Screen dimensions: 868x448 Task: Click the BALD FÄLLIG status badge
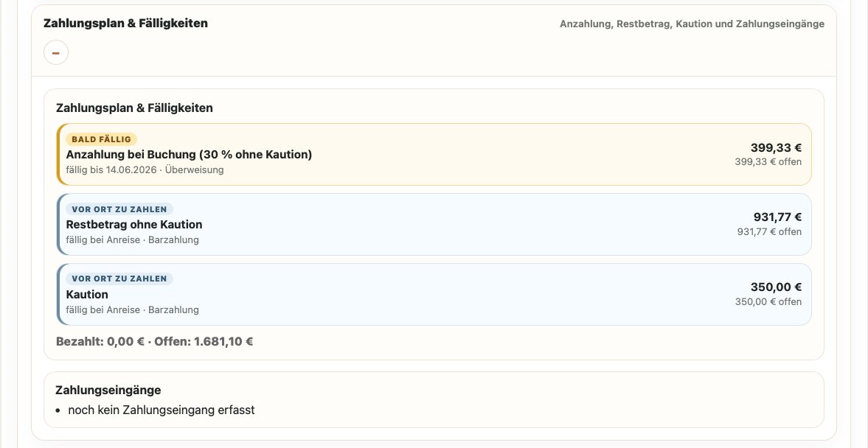coord(101,139)
